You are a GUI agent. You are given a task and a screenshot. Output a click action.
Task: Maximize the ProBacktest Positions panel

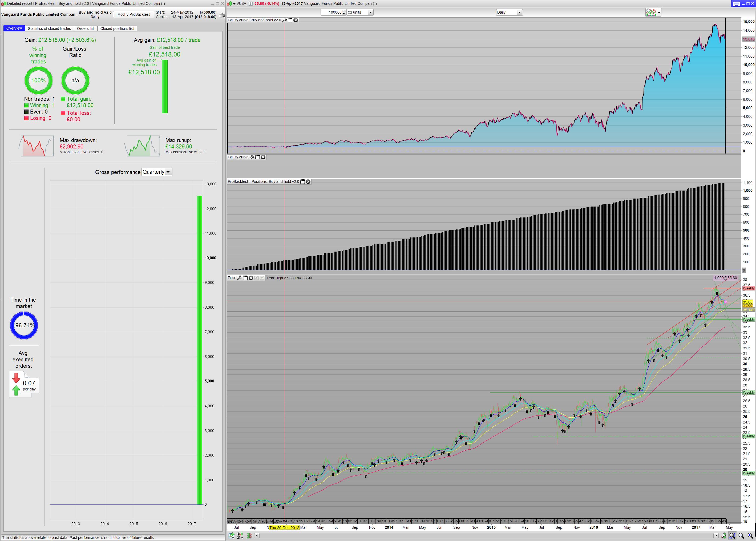coord(302,181)
